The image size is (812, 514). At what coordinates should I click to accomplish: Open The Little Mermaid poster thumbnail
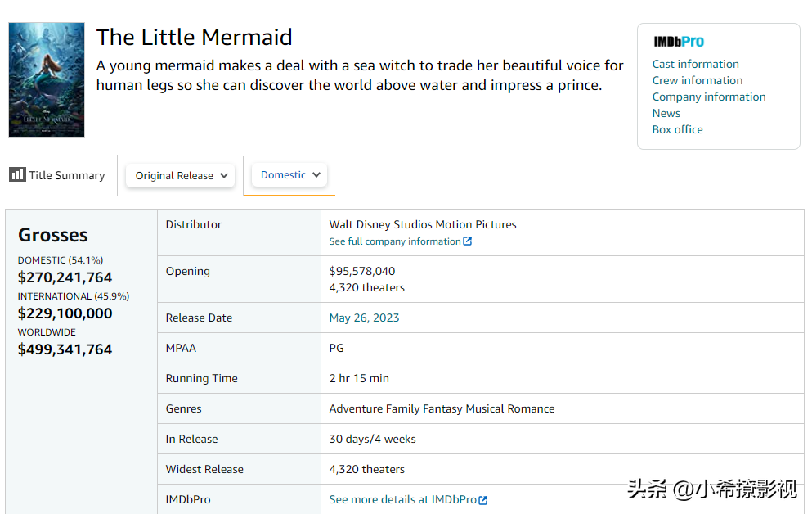click(47, 79)
